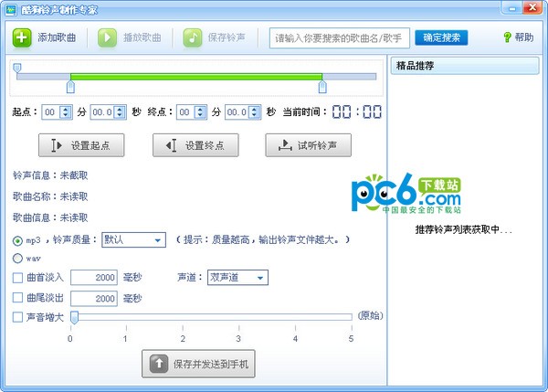Click the green play song icon
548x392 pixels.
pos(107,37)
